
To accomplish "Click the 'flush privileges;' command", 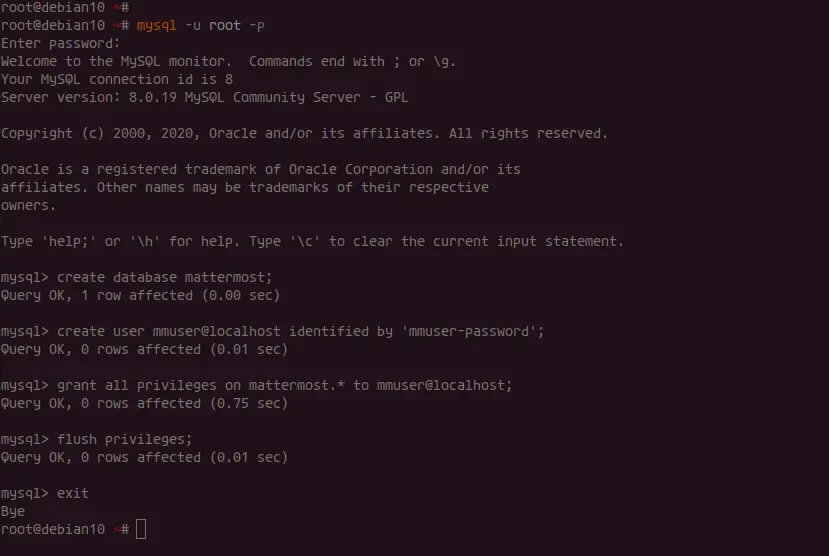I will click(x=124, y=439).
